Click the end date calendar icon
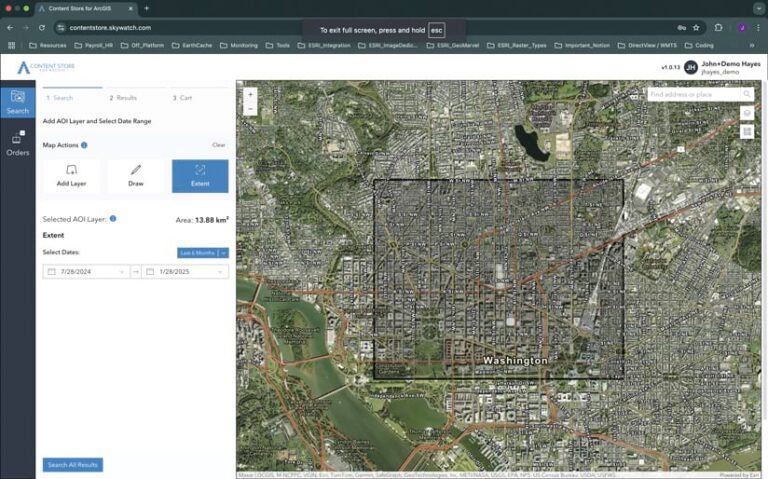This screenshot has width=768, height=479. (x=150, y=271)
